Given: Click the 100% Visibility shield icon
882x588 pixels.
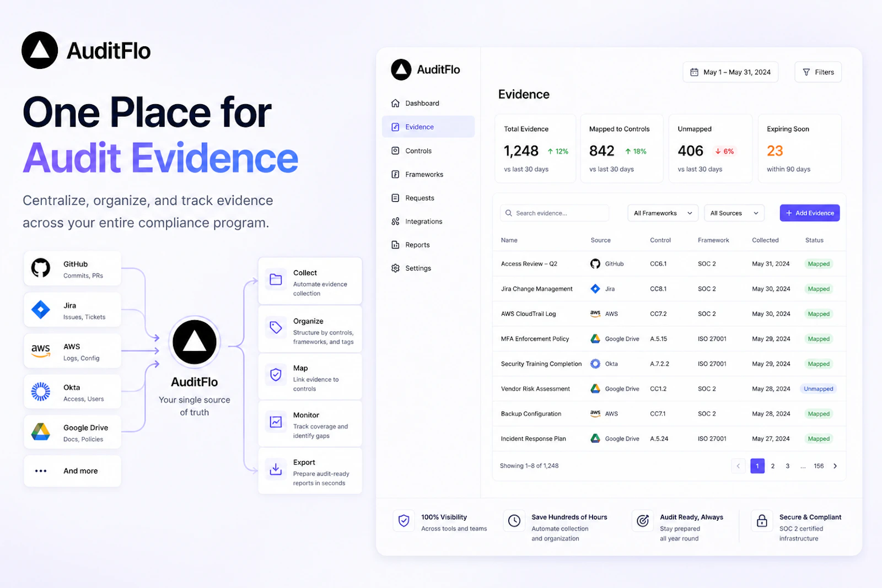Looking at the screenshot, I should 404,521.
